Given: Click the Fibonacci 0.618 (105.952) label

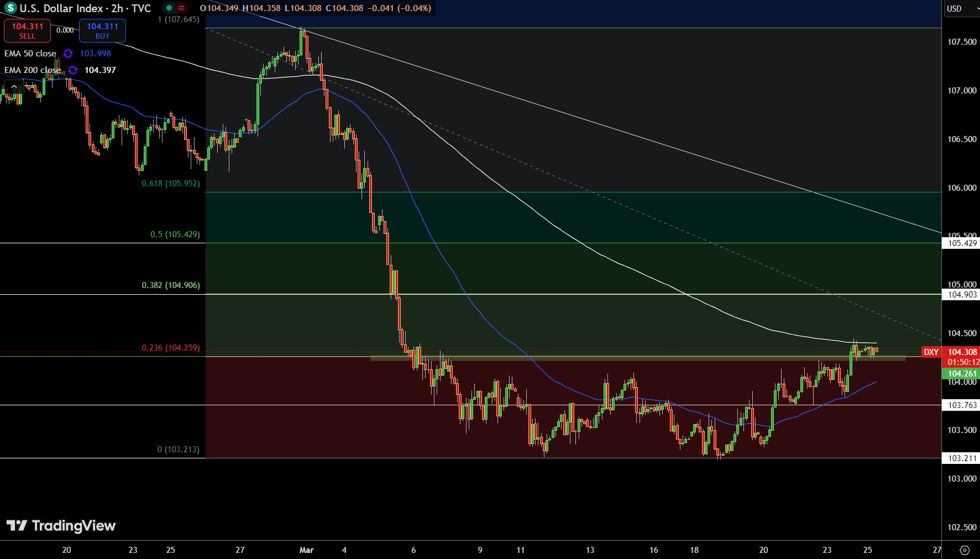Looking at the screenshot, I should [171, 184].
